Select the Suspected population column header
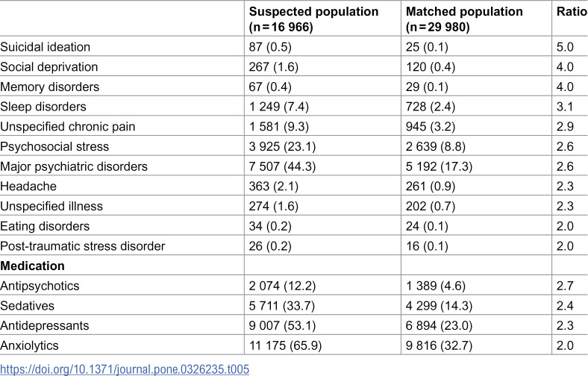The image size is (588, 376). click(x=313, y=19)
